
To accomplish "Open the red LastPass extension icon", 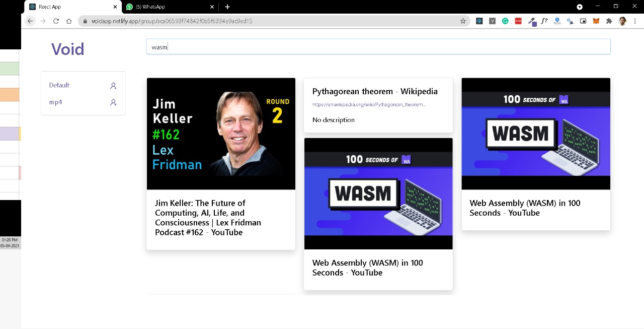I will 518,21.
